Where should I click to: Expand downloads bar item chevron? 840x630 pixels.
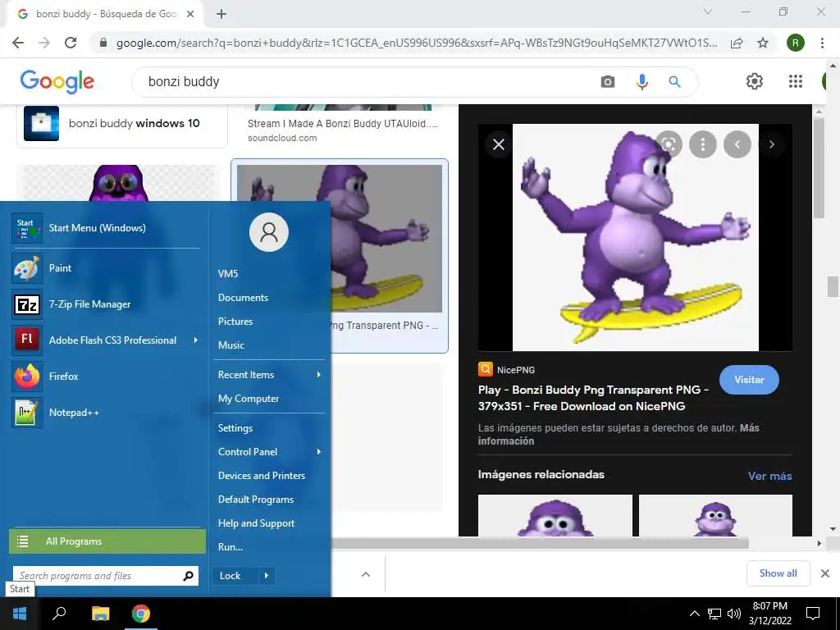366,574
